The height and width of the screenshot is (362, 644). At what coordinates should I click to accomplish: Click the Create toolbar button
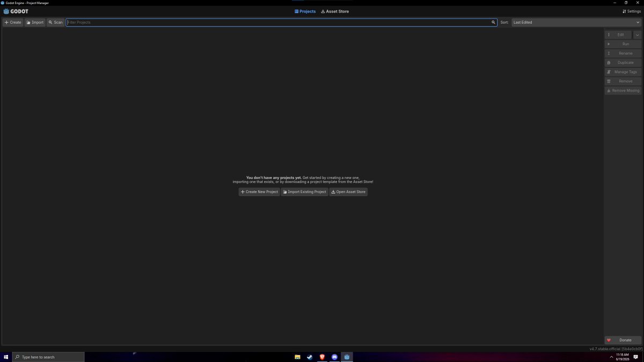[x=13, y=23]
